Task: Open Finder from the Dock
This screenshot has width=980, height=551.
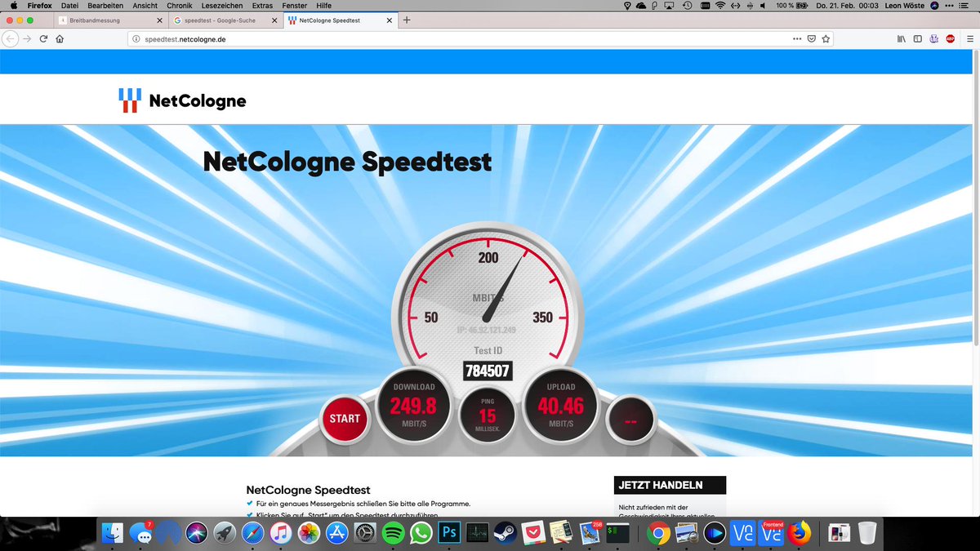Action: point(114,533)
